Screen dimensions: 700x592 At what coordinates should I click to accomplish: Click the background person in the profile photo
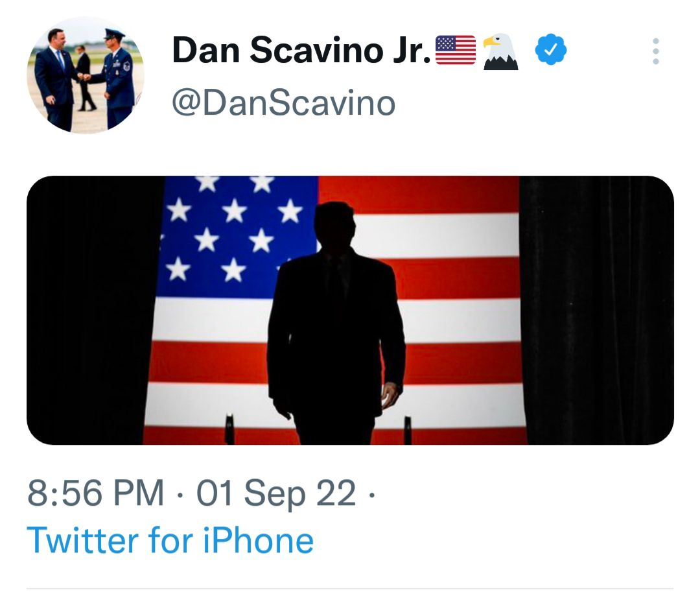point(83,78)
